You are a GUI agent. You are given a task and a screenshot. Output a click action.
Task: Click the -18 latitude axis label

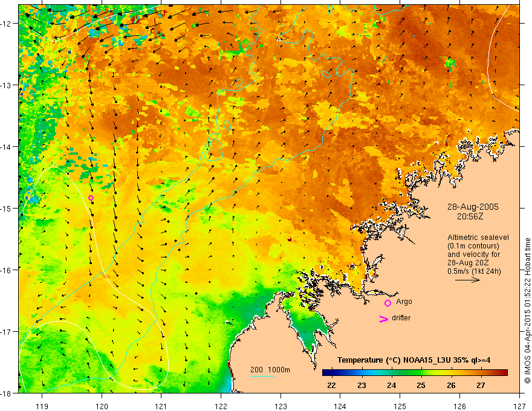point(7,393)
